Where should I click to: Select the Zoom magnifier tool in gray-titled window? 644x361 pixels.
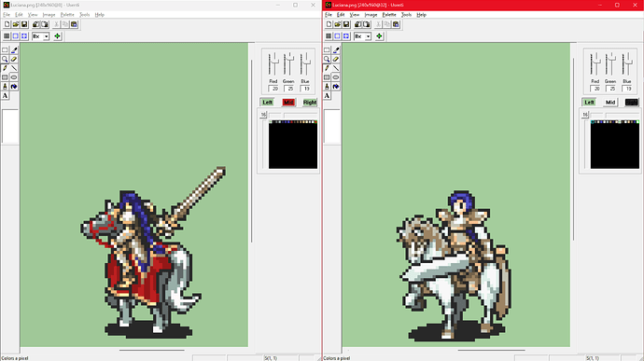5,59
